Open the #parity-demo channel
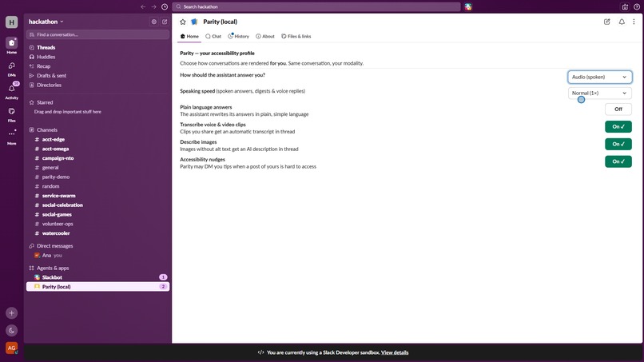This screenshot has width=644, height=362. (x=97, y=177)
